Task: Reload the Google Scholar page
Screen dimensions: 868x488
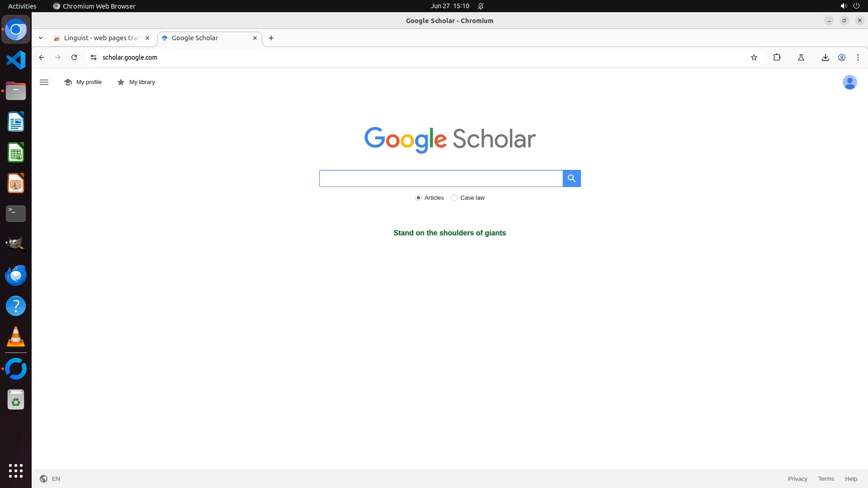Action: tap(74, 57)
